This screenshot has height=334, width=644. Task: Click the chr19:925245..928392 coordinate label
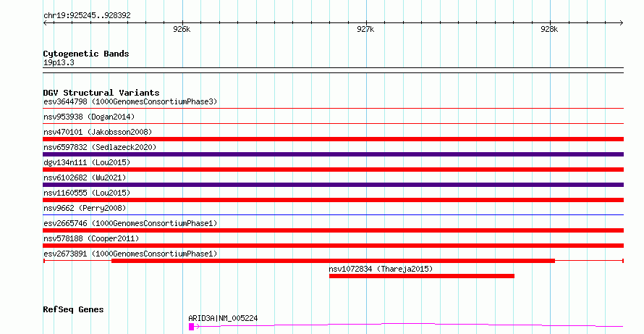pos(87,15)
